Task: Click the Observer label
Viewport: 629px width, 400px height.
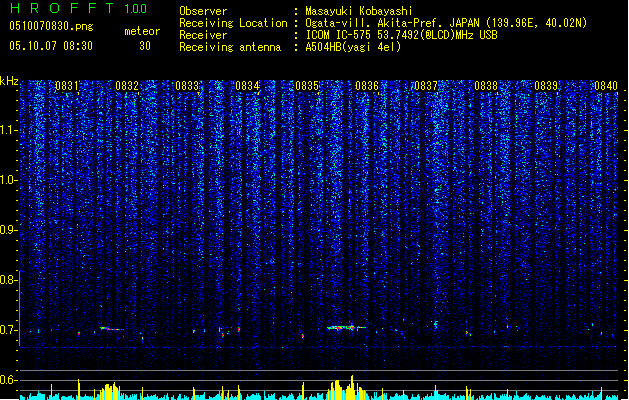Action: [203, 11]
